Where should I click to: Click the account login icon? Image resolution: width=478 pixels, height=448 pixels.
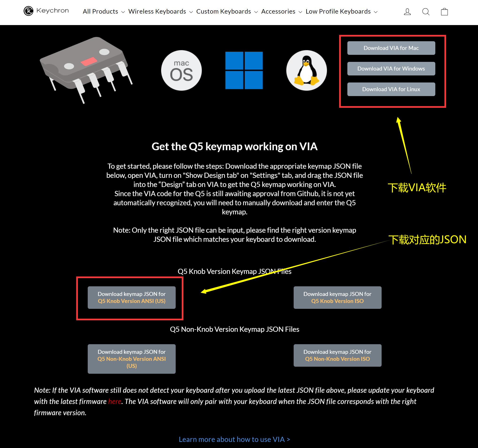click(408, 11)
